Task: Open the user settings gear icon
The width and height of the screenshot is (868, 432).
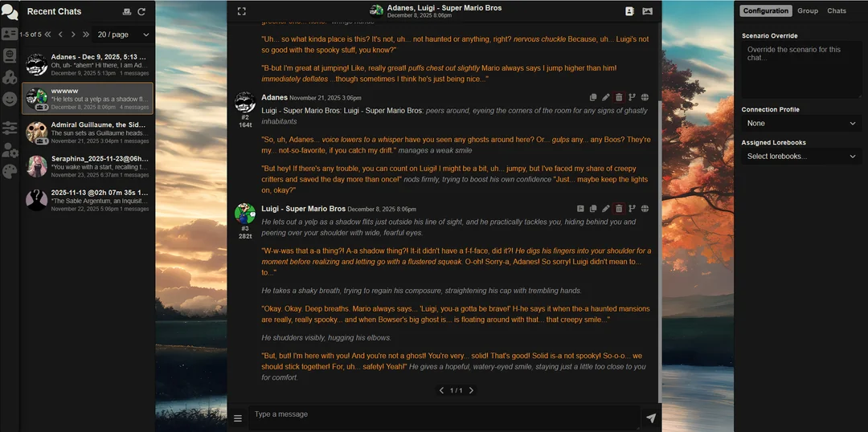Action: point(10,150)
